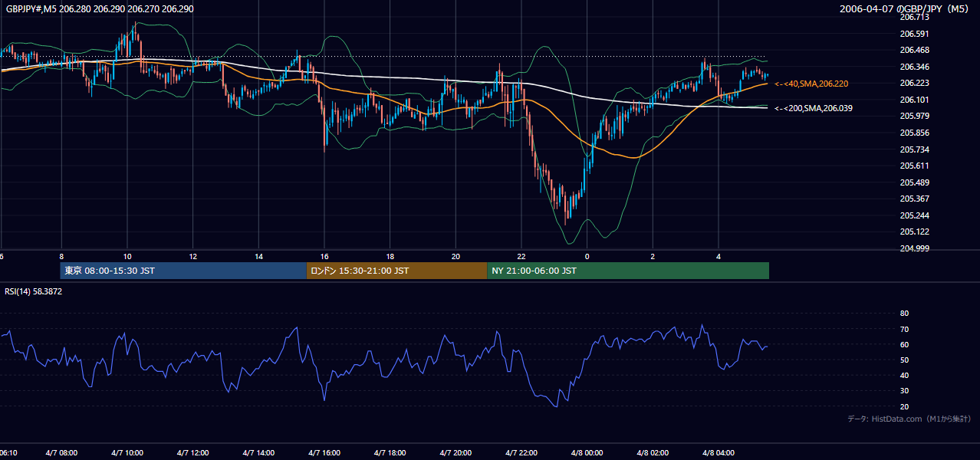Click the RSI(14) 58.3872 indicator label
The height and width of the screenshot is (460, 980).
point(34,291)
